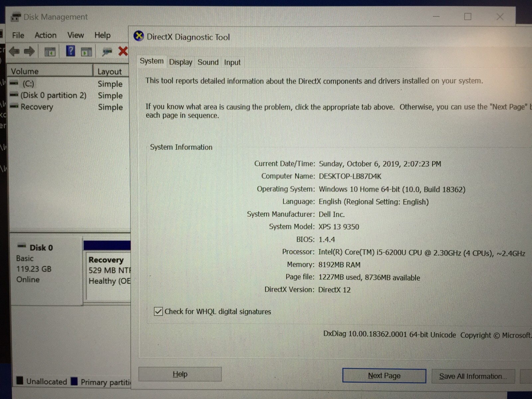The image size is (532, 399).
Task: Click the Forward arrow in Disk Management toolbar
Action: pos(29,52)
